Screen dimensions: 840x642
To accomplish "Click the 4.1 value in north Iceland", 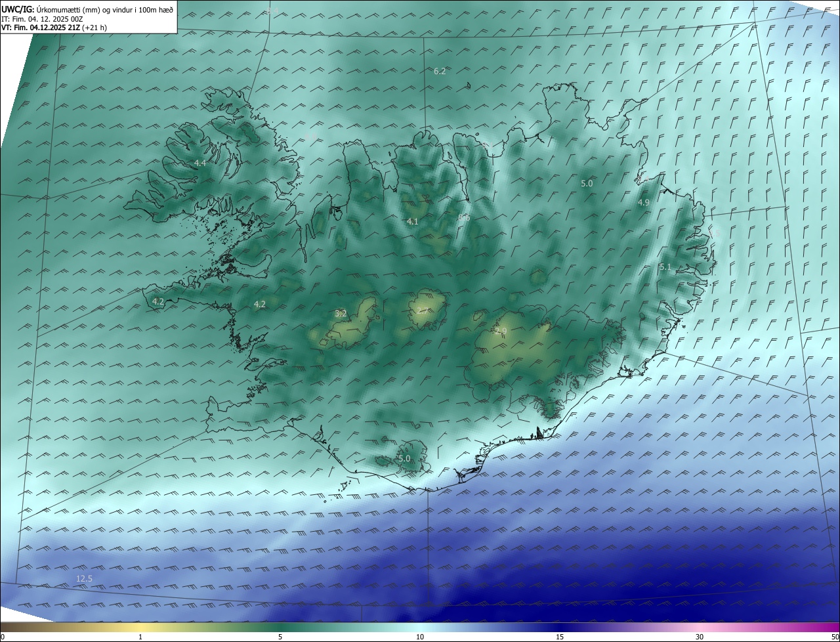I will tap(412, 222).
